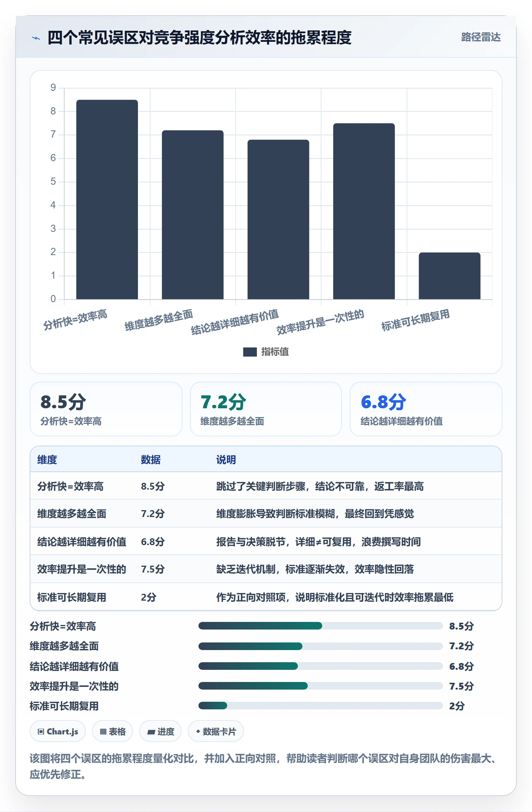Click the 分析快=效率高 bar in the chart
532x812 pixels.
107,199
